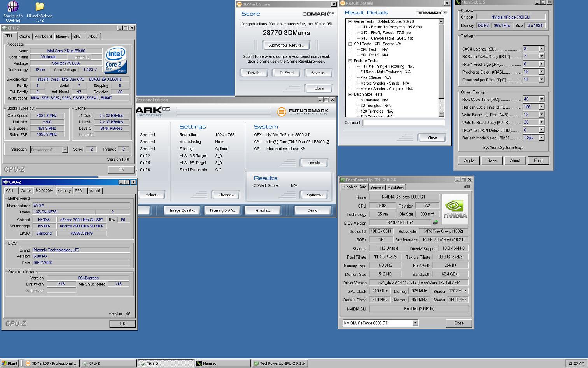Click Apply in MemSet
The width and height of the screenshot is (588, 368).
469,160
